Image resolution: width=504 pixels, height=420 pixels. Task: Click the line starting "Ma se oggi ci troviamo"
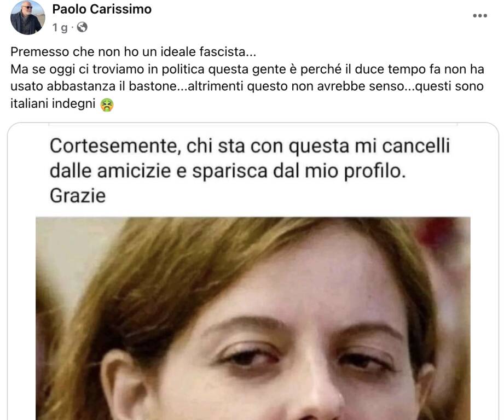247,69
